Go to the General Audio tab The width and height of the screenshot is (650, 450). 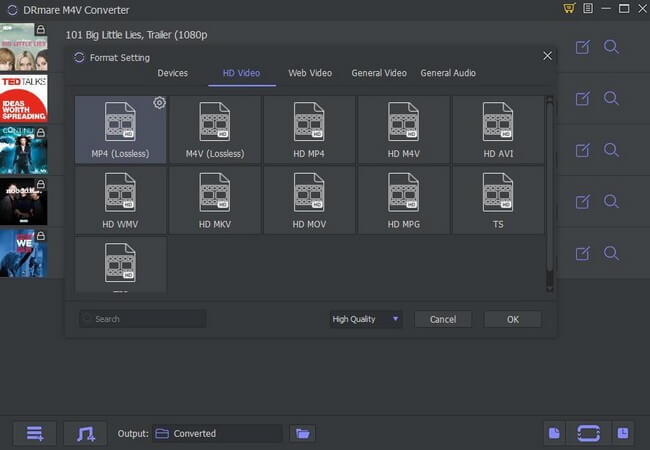pyautogui.click(x=448, y=73)
